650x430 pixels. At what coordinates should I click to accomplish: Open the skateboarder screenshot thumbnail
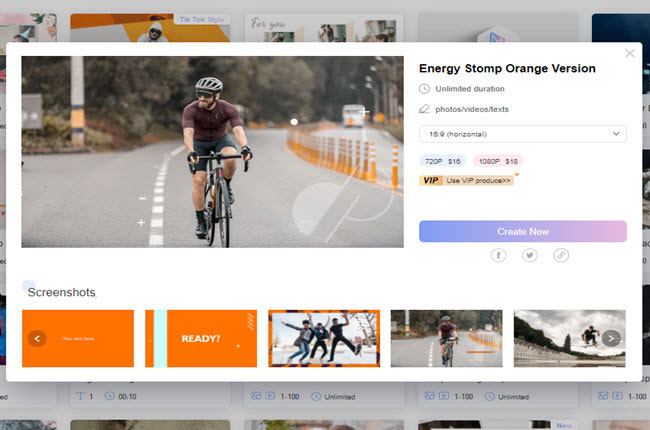coord(570,338)
